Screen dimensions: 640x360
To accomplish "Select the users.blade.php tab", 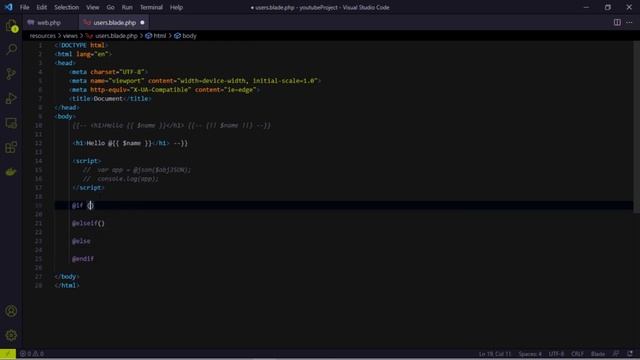I will tap(113, 22).
